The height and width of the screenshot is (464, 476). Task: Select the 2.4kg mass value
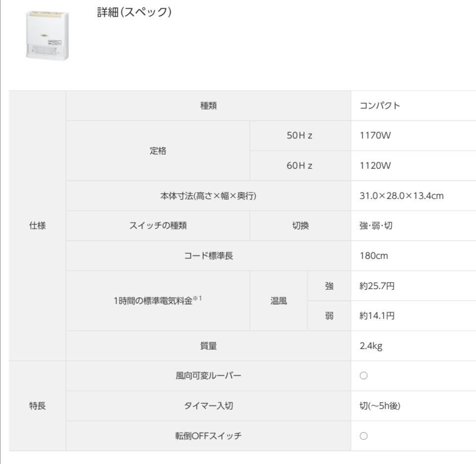[x=371, y=346]
